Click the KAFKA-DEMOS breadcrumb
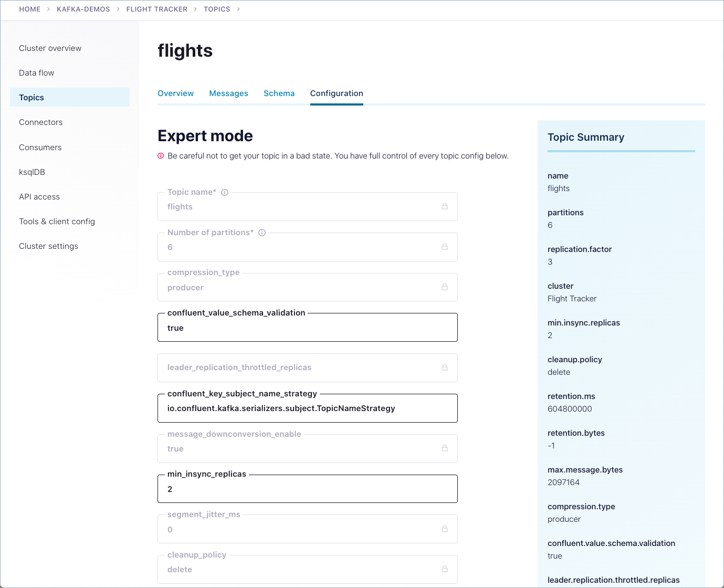The width and height of the screenshot is (724, 588). (x=83, y=9)
